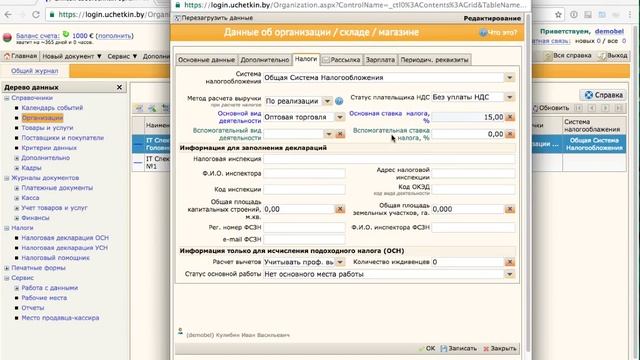Click the Код инспекции input field
The width and height of the screenshot is (640, 360).
(304, 189)
